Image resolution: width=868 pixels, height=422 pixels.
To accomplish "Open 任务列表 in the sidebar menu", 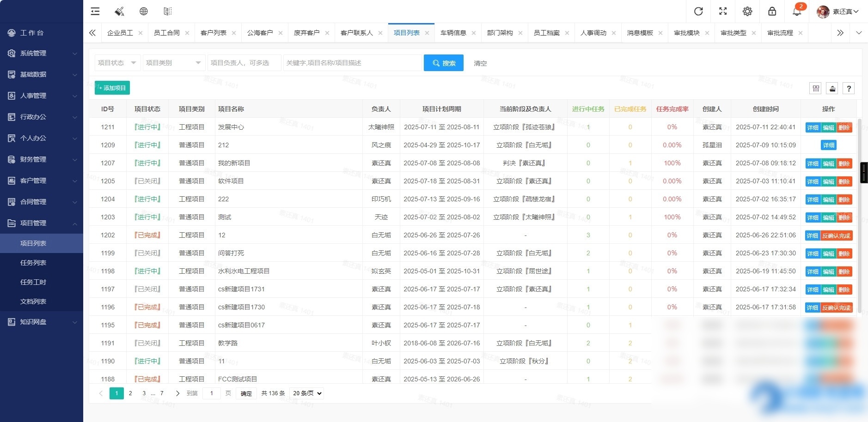I will (x=34, y=262).
